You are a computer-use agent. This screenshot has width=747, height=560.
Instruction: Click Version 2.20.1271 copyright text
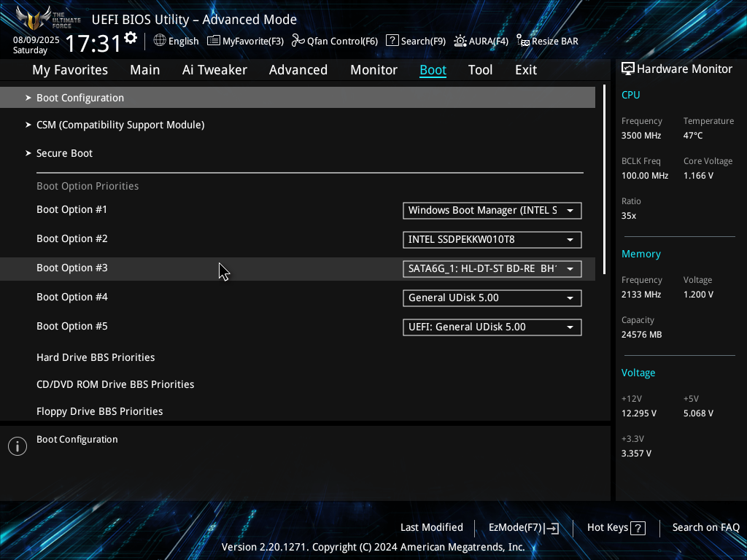click(373, 547)
